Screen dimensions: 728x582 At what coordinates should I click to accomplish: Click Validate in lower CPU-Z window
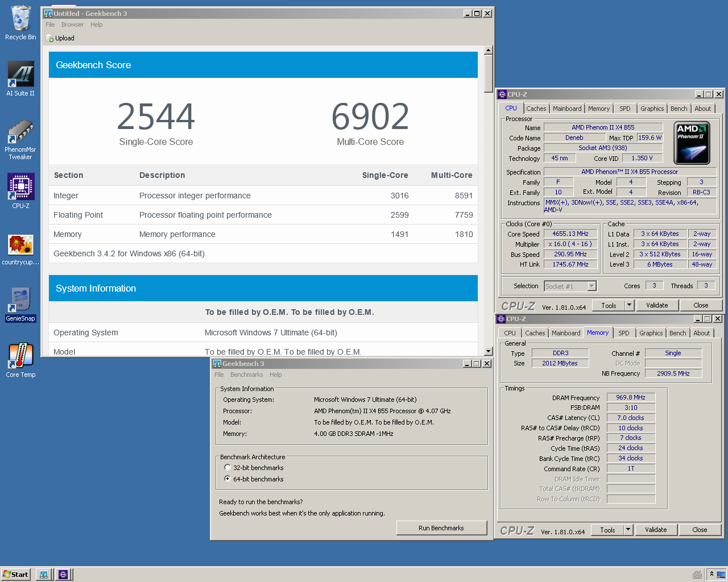pyautogui.click(x=656, y=530)
